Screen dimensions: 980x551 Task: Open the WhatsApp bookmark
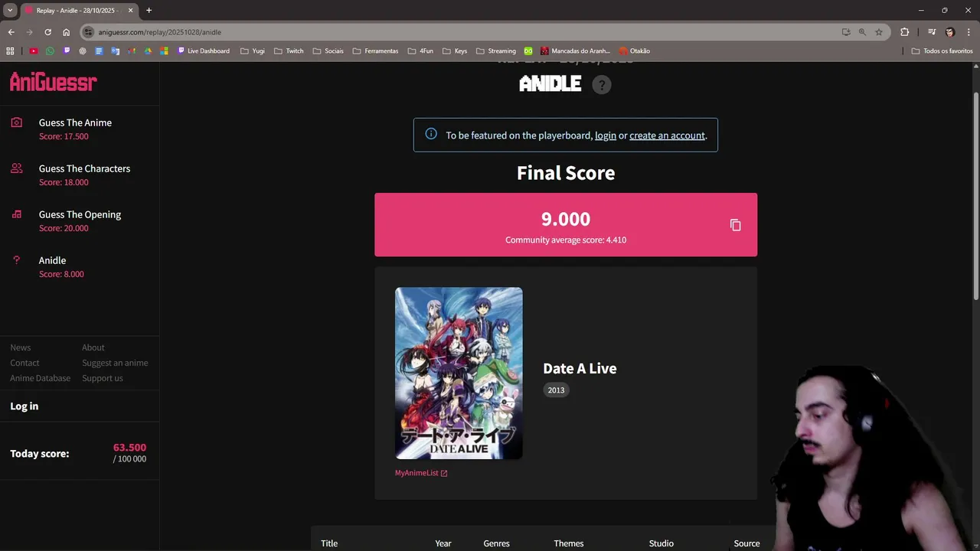click(x=50, y=51)
